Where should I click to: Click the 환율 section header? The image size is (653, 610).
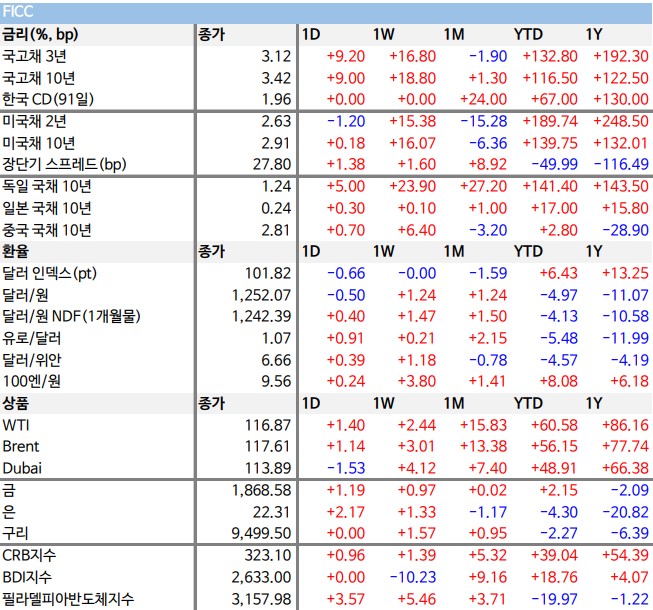[15, 251]
